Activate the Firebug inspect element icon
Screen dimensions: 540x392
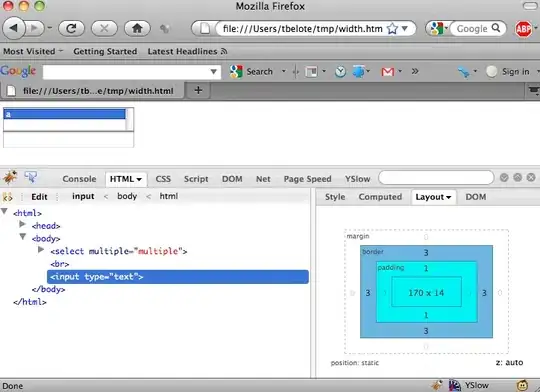click(31, 177)
